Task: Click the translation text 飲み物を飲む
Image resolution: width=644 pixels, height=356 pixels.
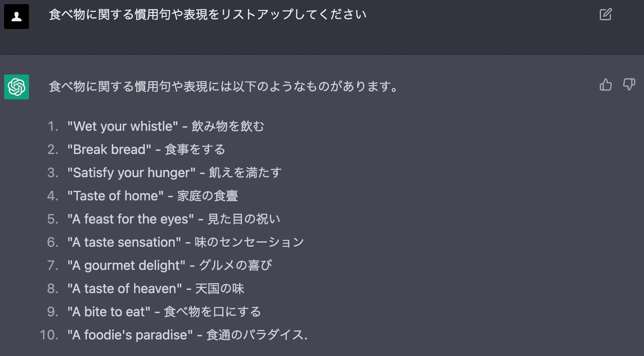Action: pyautogui.click(x=228, y=126)
